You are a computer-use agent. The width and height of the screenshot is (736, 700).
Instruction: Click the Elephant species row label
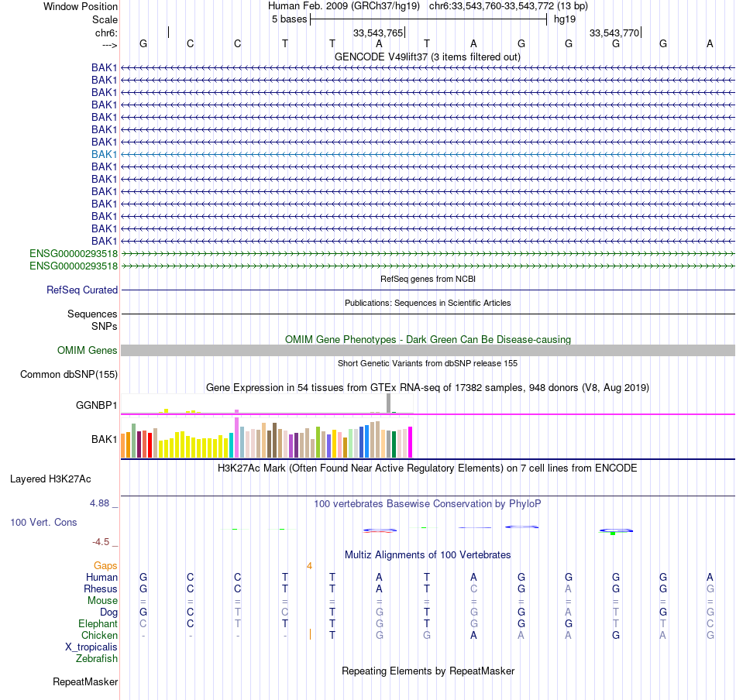98,623
